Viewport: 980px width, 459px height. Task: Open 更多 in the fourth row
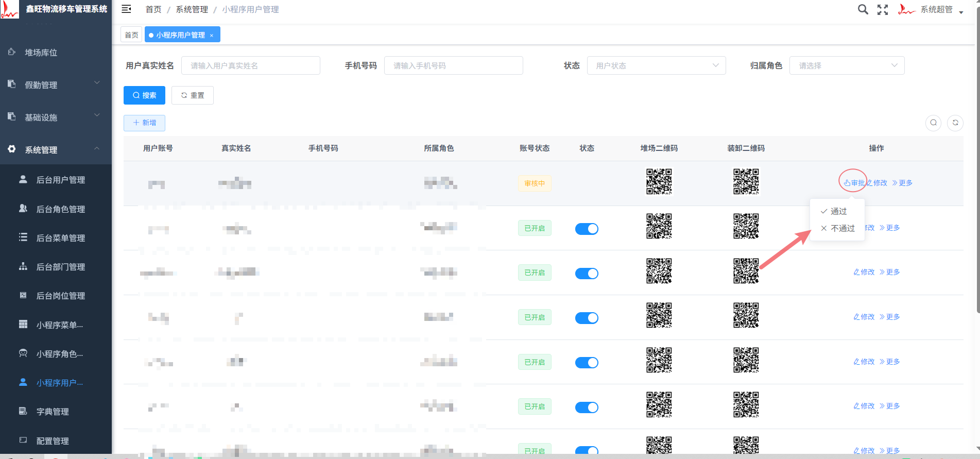click(889, 317)
